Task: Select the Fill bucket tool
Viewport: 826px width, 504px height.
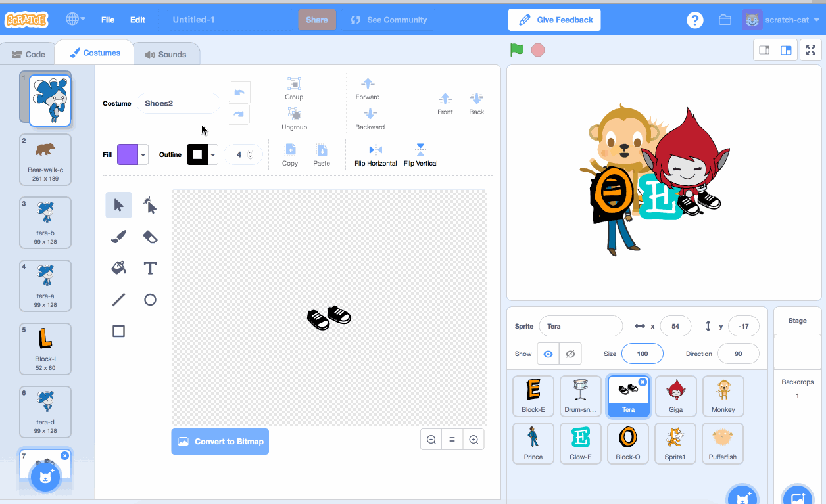Action: tap(118, 268)
